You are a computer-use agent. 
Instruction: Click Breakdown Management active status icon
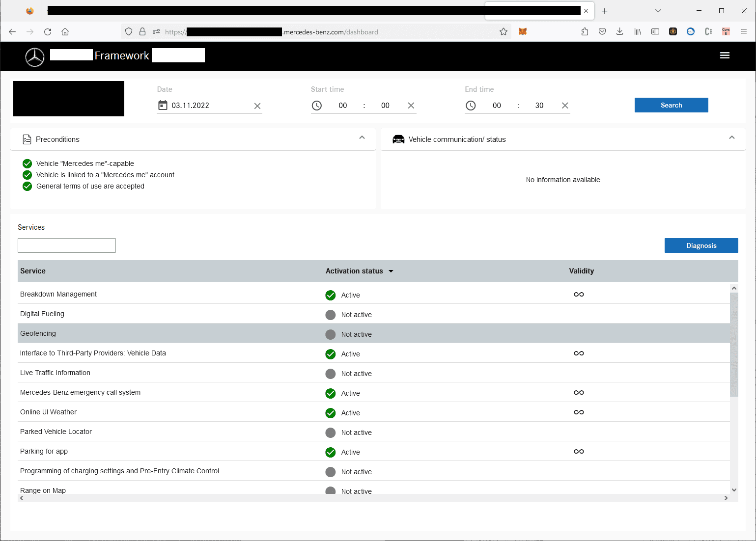[331, 295]
